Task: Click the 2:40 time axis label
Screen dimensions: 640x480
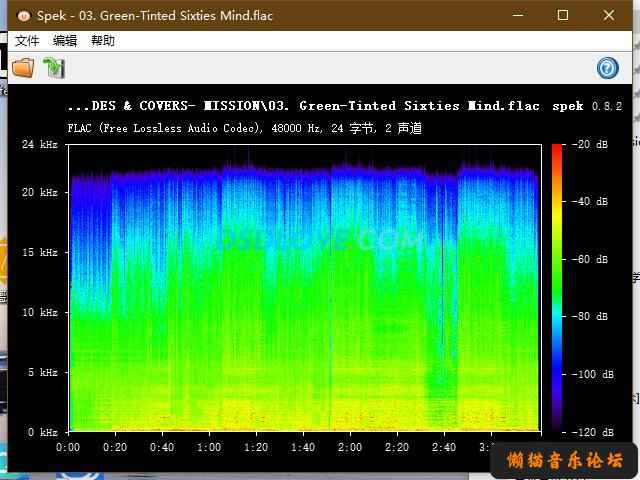Action: click(444, 447)
